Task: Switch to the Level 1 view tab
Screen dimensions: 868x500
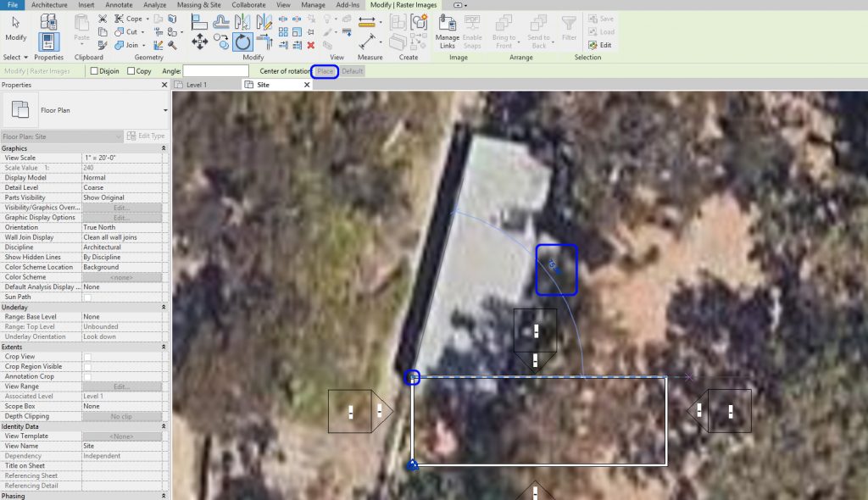Action: [197, 85]
